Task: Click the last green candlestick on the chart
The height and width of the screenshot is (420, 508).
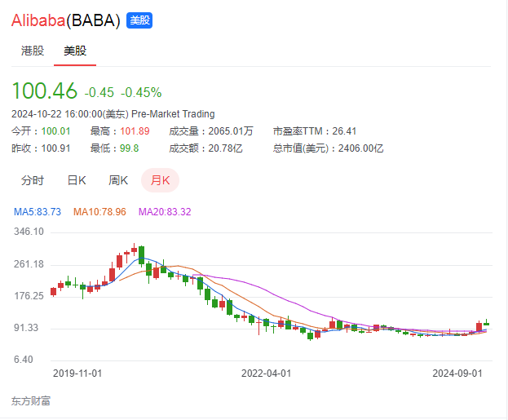Action: 486,324
